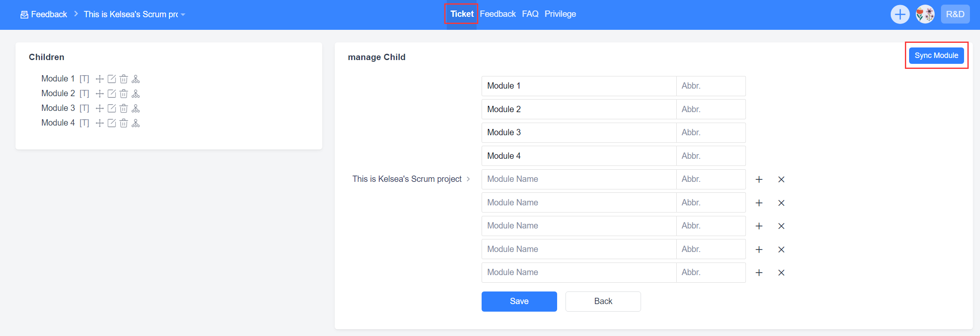Viewport: 980px width, 336px height.
Task: Click the move icon for Module 3
Action: pos(99,108)
